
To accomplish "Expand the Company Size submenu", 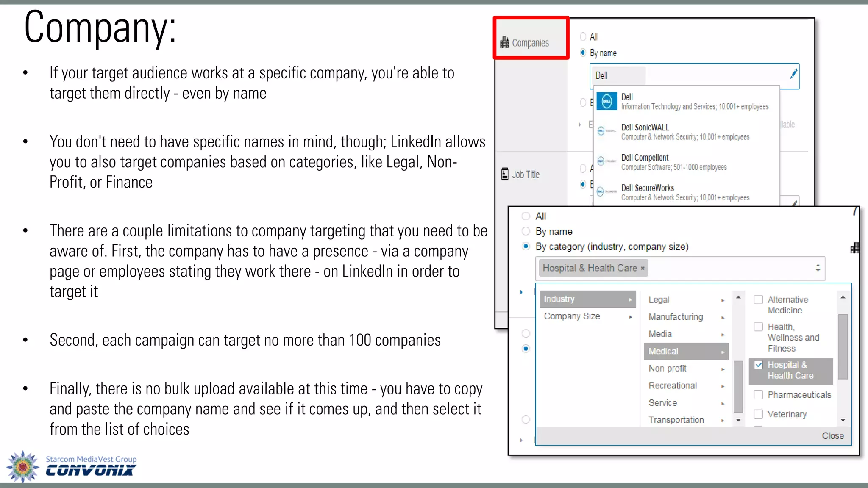I will click(x=587, y=316).
